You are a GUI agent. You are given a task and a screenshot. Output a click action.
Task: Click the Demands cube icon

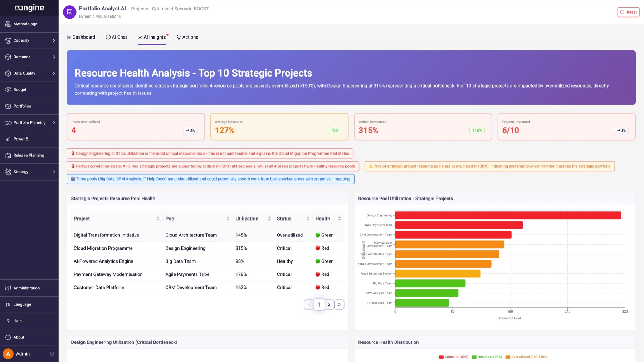pos(8,57)
